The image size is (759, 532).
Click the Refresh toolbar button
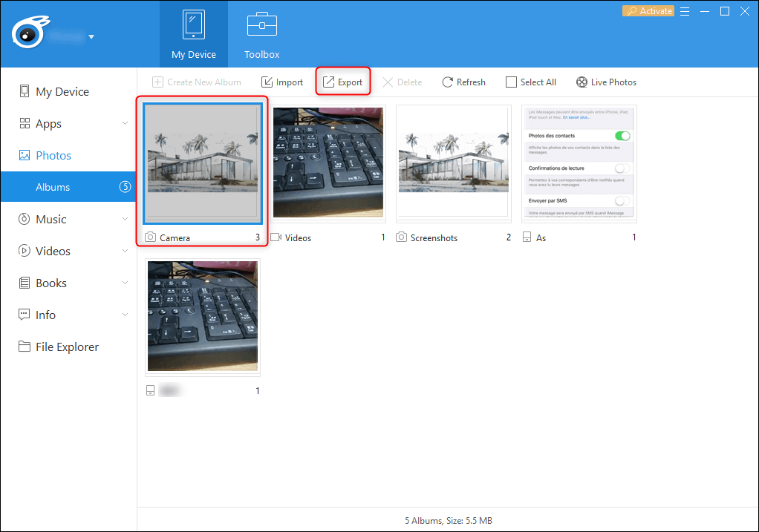pyautogui.click(x=463, y=82)
